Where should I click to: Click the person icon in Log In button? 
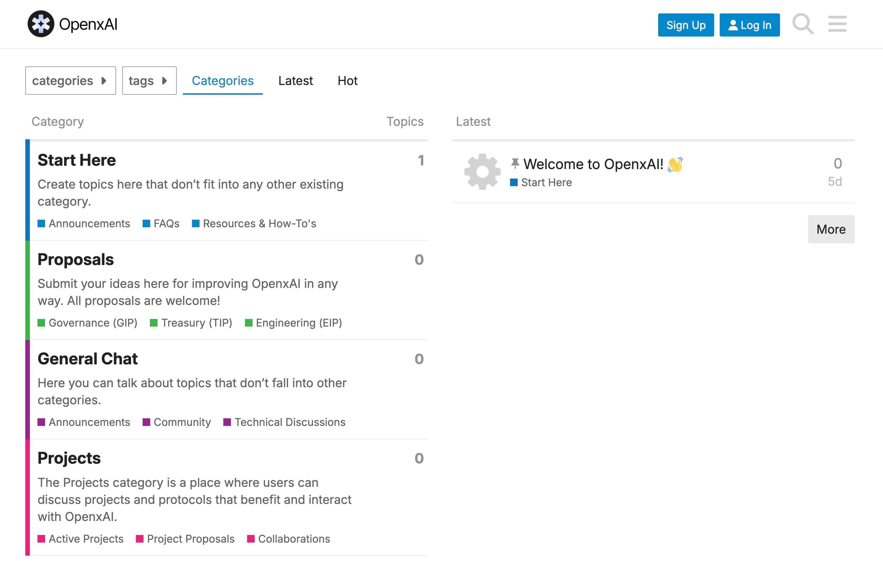(733, 25)
